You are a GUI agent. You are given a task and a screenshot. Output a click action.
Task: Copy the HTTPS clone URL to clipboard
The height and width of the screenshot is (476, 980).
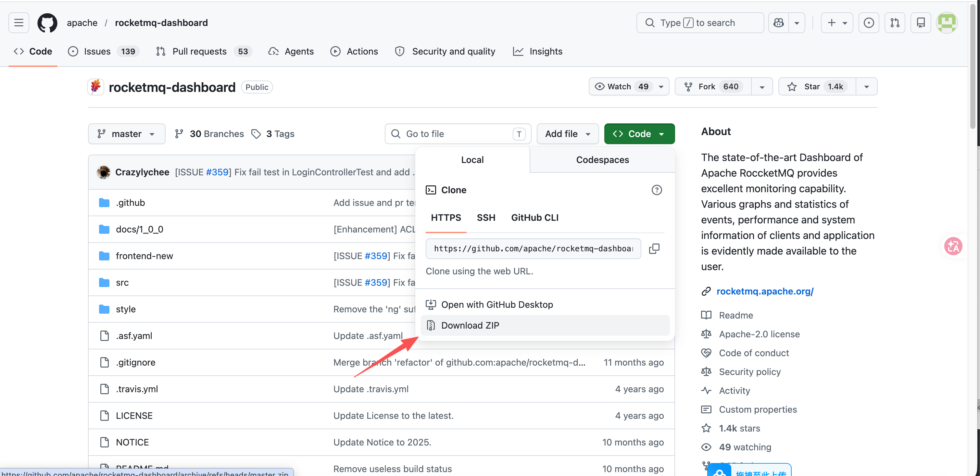coord(654,249)
